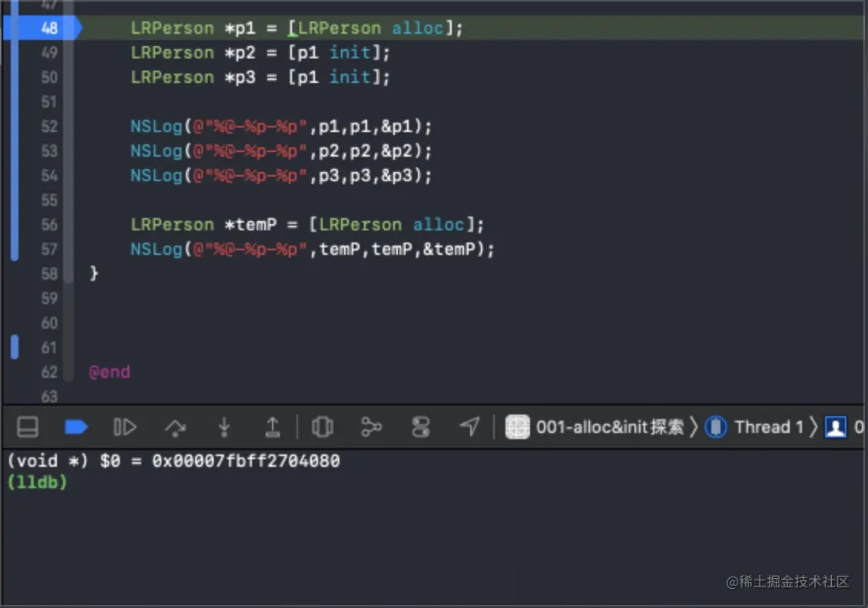Click the @end keyword
868x608 pixels.
[110, 372]
